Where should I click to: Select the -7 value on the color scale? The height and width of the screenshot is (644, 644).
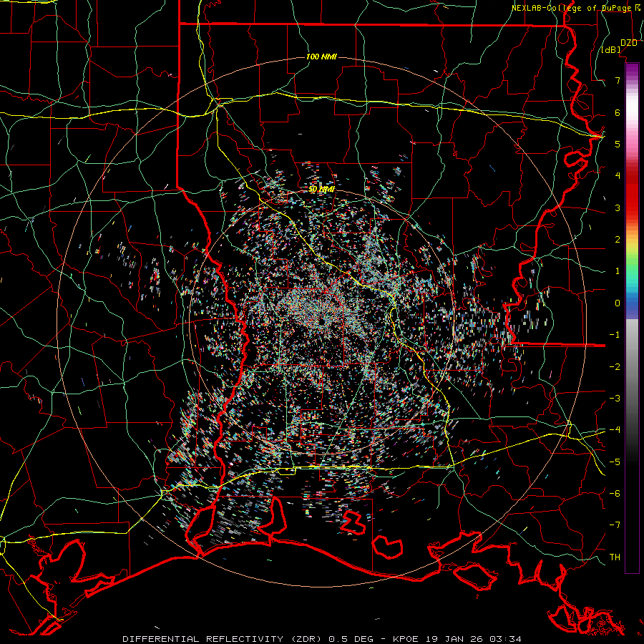[x=615, y=525]
